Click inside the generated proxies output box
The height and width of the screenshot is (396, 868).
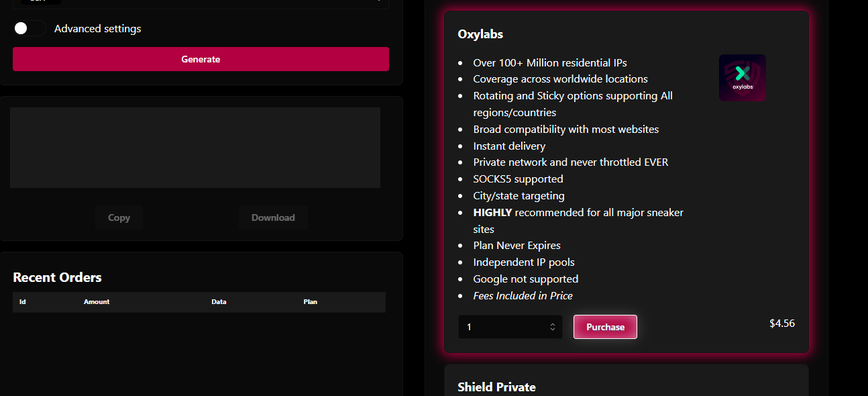(195, 148)
